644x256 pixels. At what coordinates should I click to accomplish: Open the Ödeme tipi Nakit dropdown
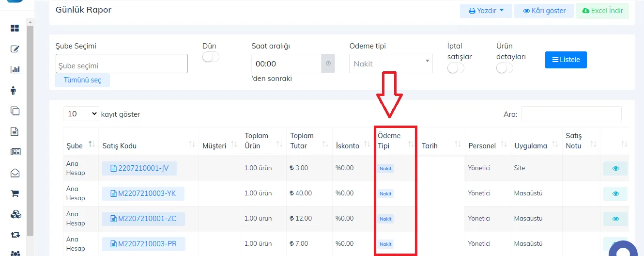coord(391,64)
